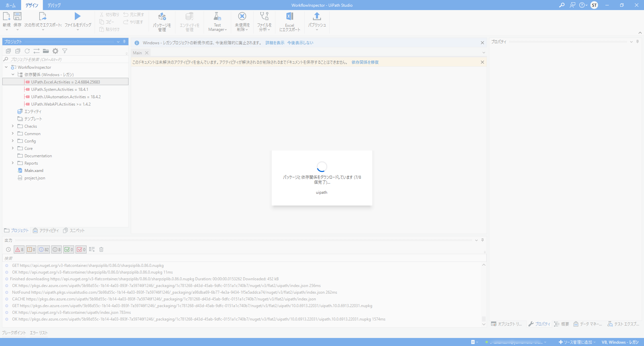Click the 詳細を表示 link in banner
Screen dimensions: 644x346
[275, 43]
